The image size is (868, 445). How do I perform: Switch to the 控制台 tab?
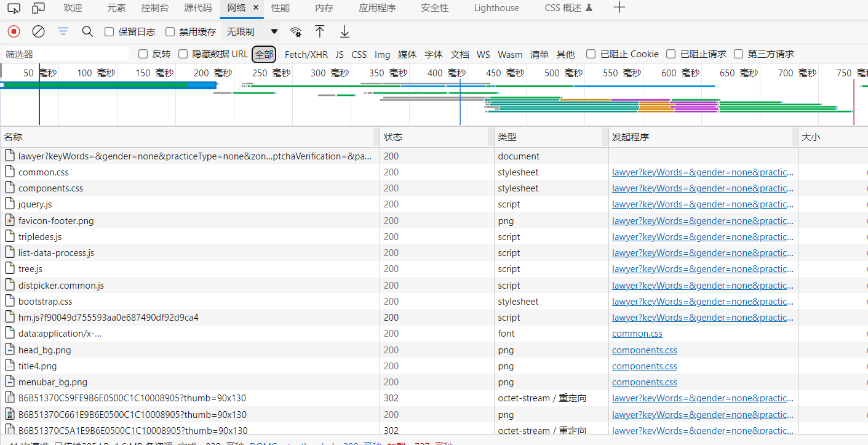pyautogui.click(x=154, y=8)
